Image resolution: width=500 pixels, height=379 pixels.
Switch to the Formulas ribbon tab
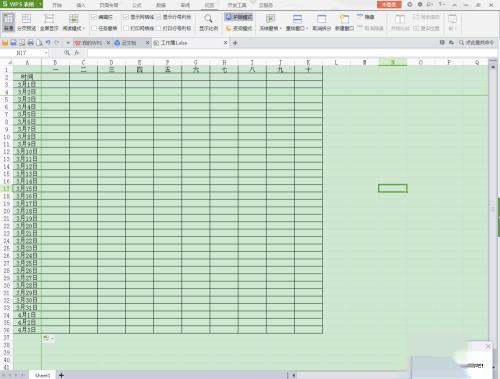(137, 5)
